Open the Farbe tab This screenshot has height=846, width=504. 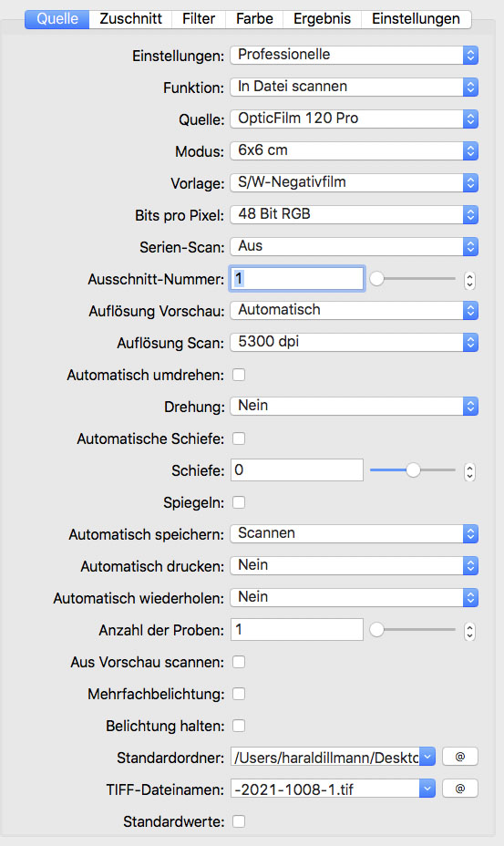click(x=254, y=19)
